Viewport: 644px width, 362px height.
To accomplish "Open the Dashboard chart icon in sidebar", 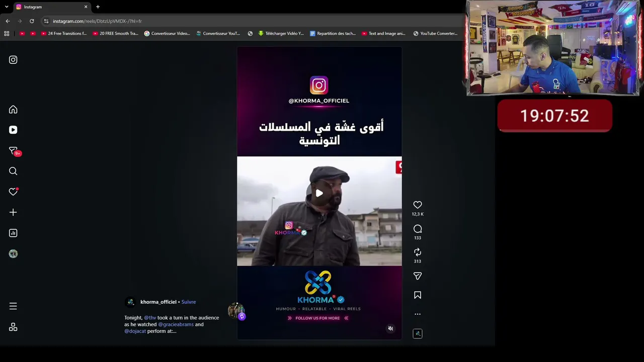I will tap(13, 233).
